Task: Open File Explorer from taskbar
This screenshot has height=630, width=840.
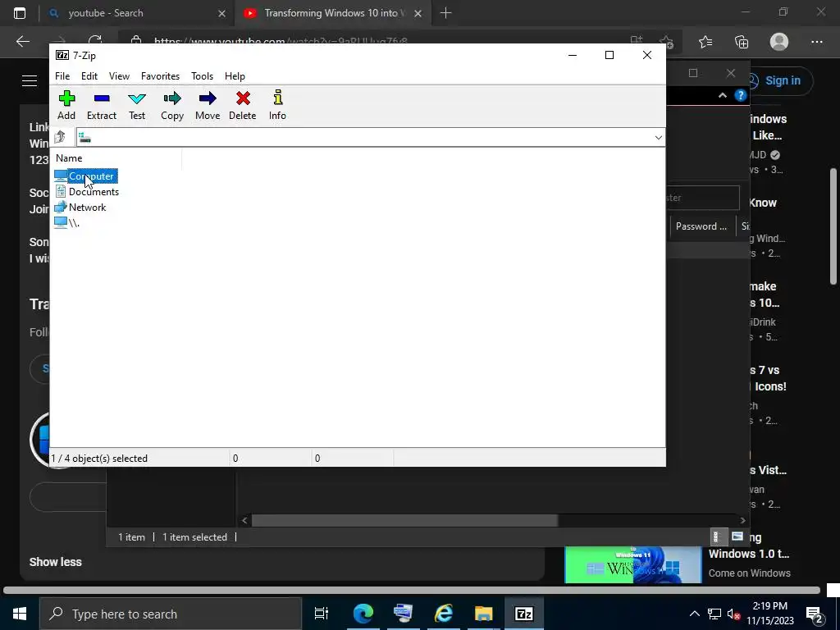Action: point(483,614)
